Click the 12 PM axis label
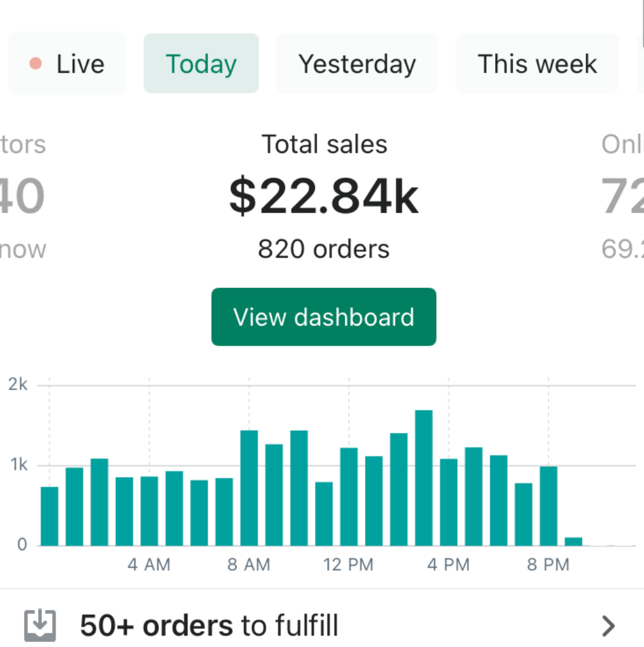This screenshot has height=647, width=644. point(348,565)
